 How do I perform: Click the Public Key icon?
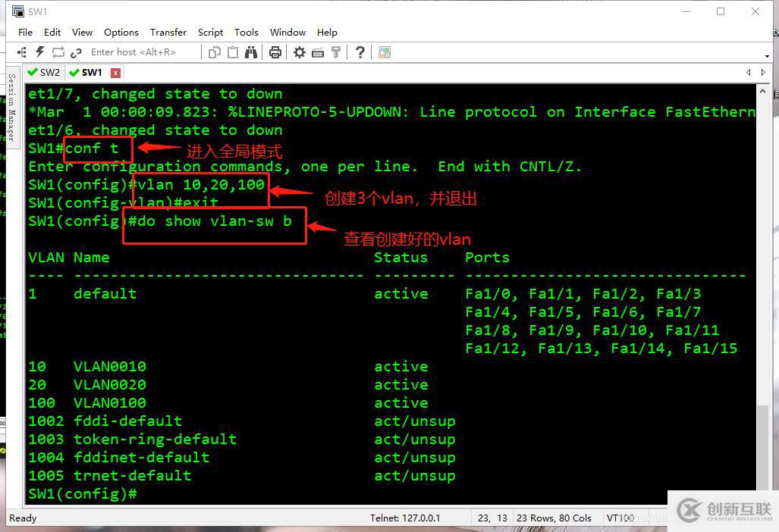coord(336,52)
